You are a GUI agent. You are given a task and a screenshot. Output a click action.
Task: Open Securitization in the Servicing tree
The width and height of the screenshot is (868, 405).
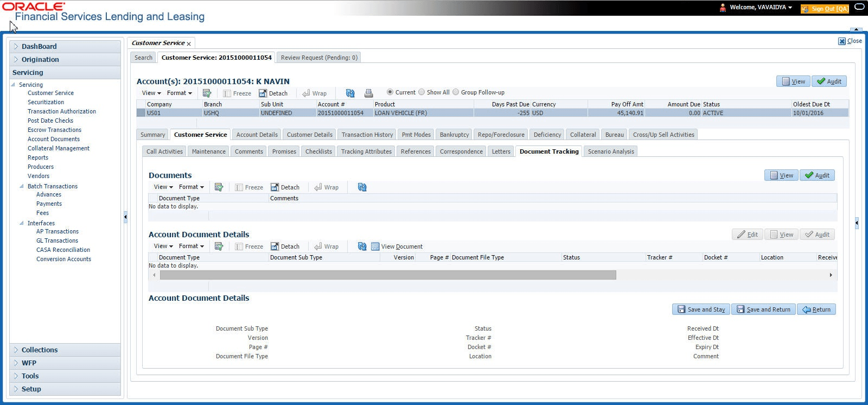tap(46, 102)
